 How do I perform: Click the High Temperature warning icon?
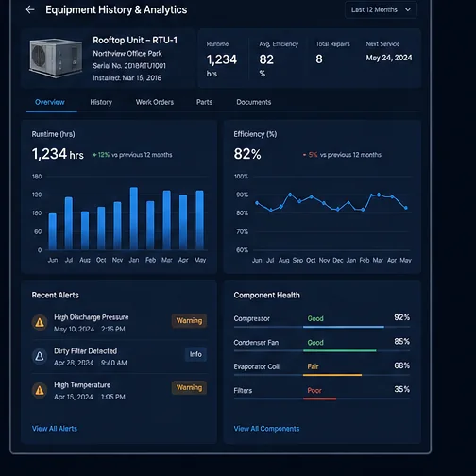pyautogui.click(x=40, y=390)
